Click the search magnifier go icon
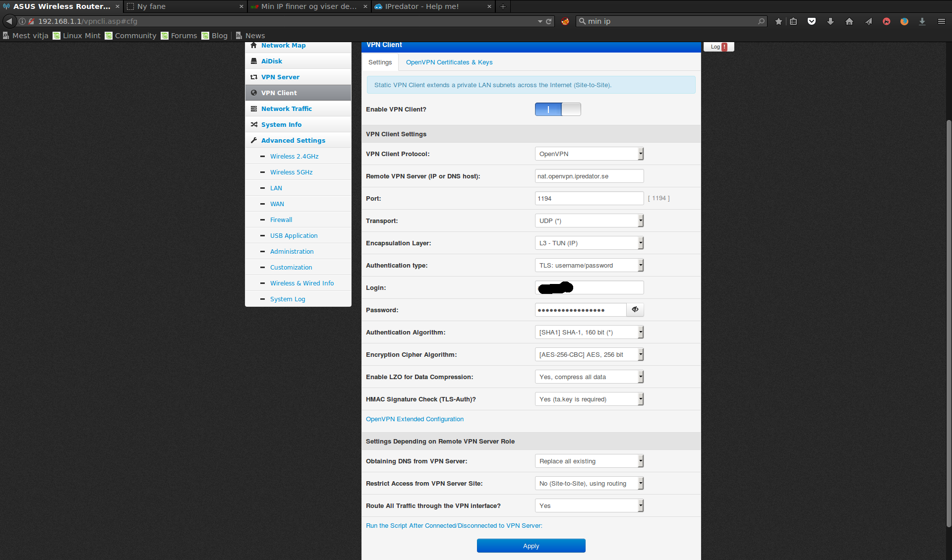 coord(761,21)
